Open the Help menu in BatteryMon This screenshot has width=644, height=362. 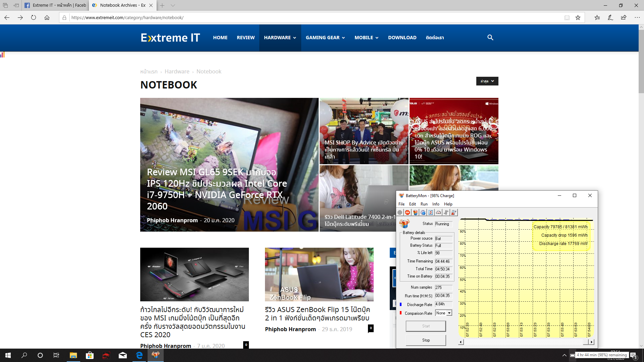point(448,204)
